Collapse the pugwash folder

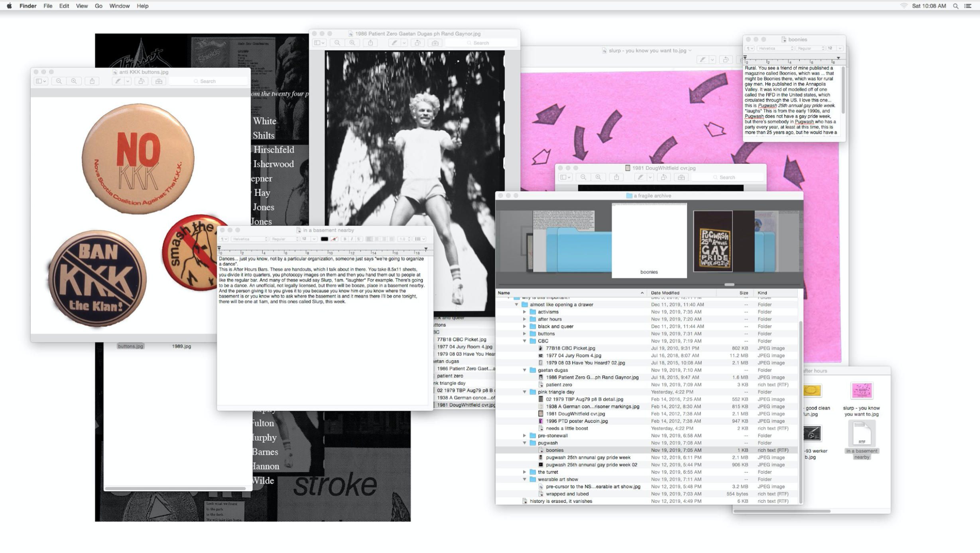(x=525, y=443)
